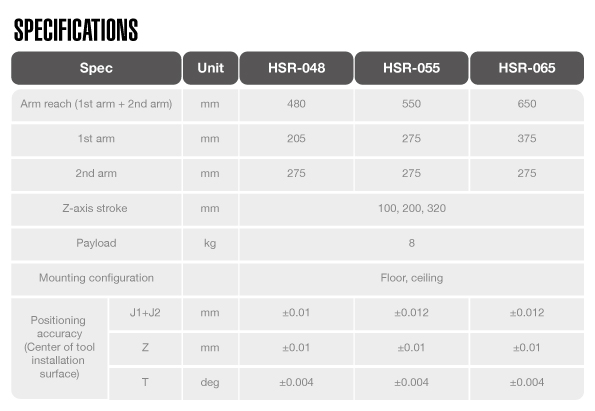The image size is (595, 411).
Task: Click the Payload row label
Action: pos(96,244)
